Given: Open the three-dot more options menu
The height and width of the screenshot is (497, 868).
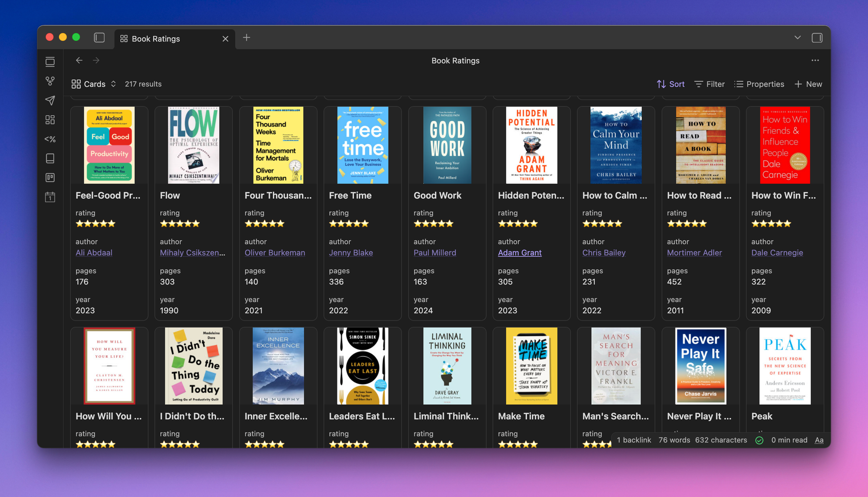Looking at the screenshot, I should (x=815, y=60).
